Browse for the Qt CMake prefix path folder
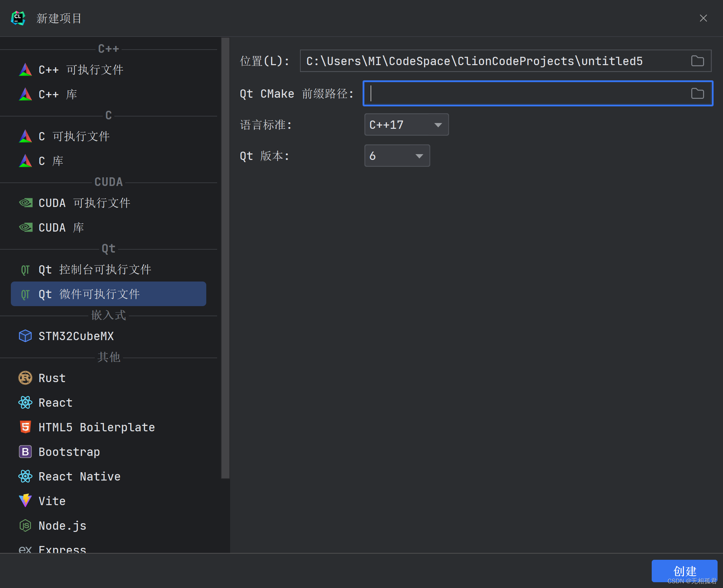The width and height of the screenshot is (723, 588). tap(697, 93)
